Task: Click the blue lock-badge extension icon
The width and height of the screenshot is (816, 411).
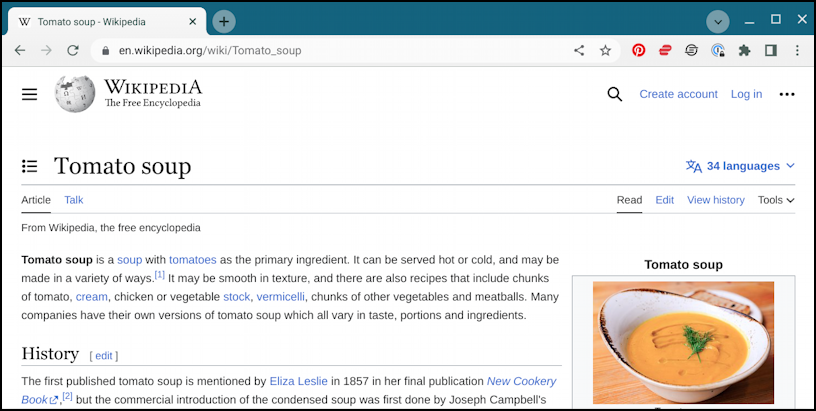Action: click(718, 50)
